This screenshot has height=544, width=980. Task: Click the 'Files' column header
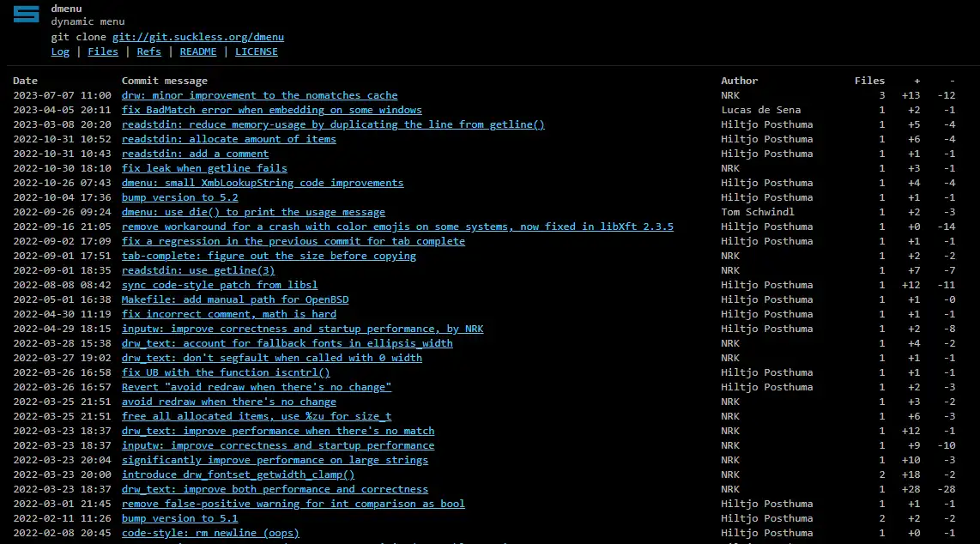click(x=869, y=81)
